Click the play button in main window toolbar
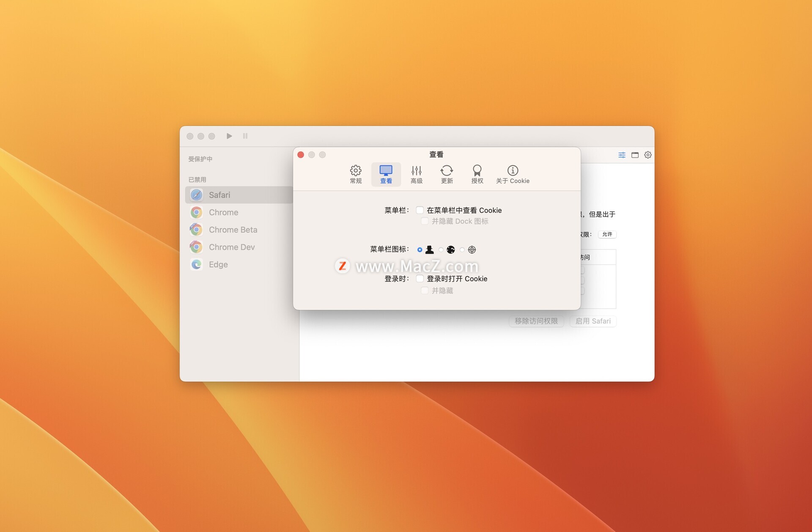The height and width of the screenshot is (532, 812). click(x=229, y=136)
